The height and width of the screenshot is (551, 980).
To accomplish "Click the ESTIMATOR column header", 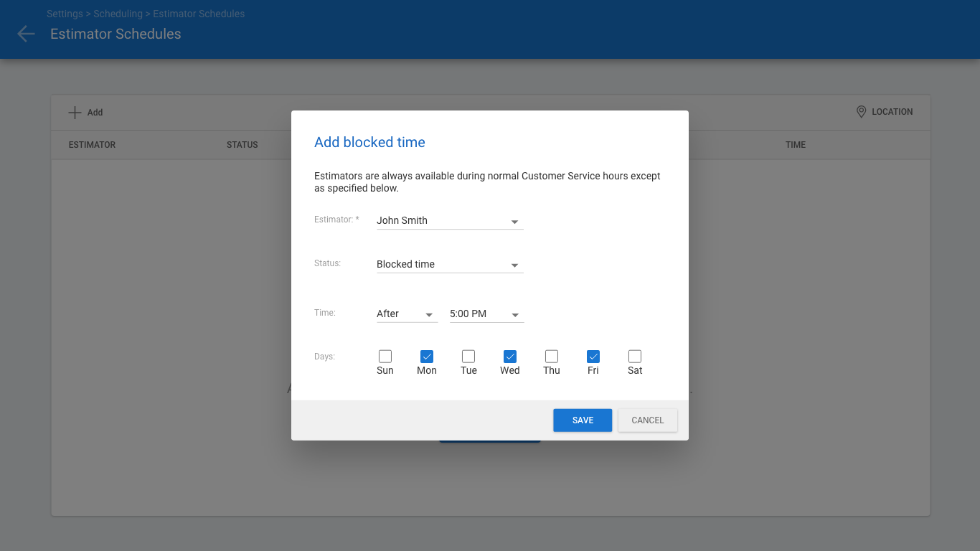I will pyautogui.click(x=92, y=145).
